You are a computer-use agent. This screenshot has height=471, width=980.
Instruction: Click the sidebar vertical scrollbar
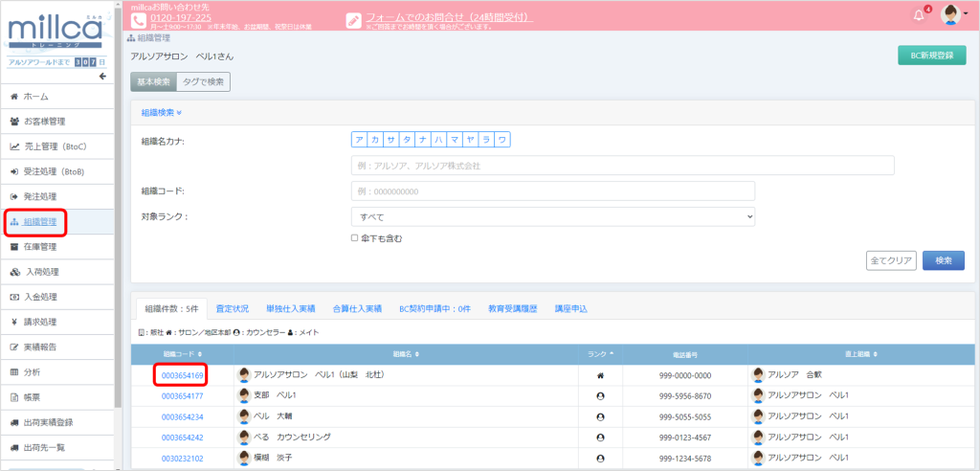coord(118,239)
